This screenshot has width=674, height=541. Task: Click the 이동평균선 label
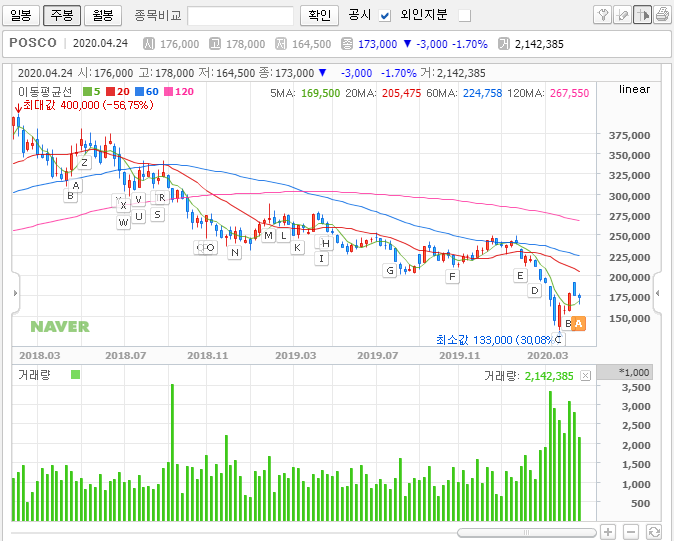[x=45, y=92]
